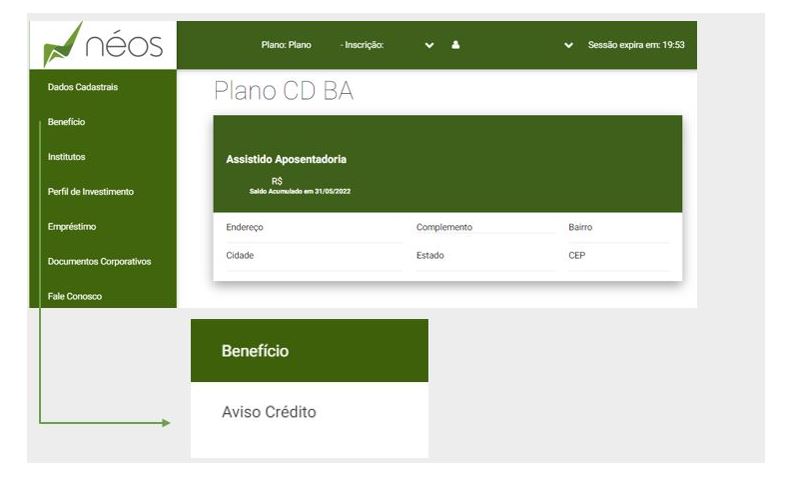This screenshot has height=480, width=803.
Task: Open Perfil de Investimento menu item
Action: point(91,191)
